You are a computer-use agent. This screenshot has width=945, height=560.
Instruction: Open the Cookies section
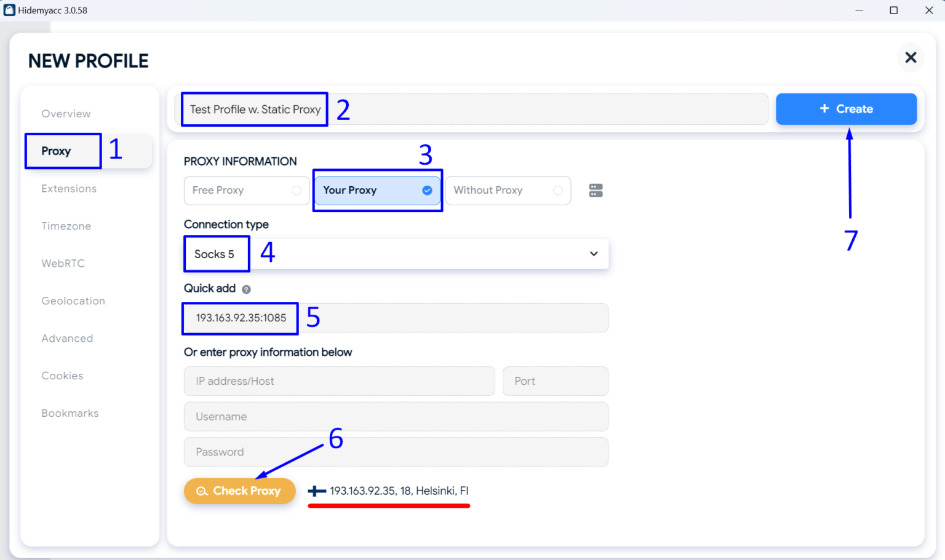[x=62, y=376]
